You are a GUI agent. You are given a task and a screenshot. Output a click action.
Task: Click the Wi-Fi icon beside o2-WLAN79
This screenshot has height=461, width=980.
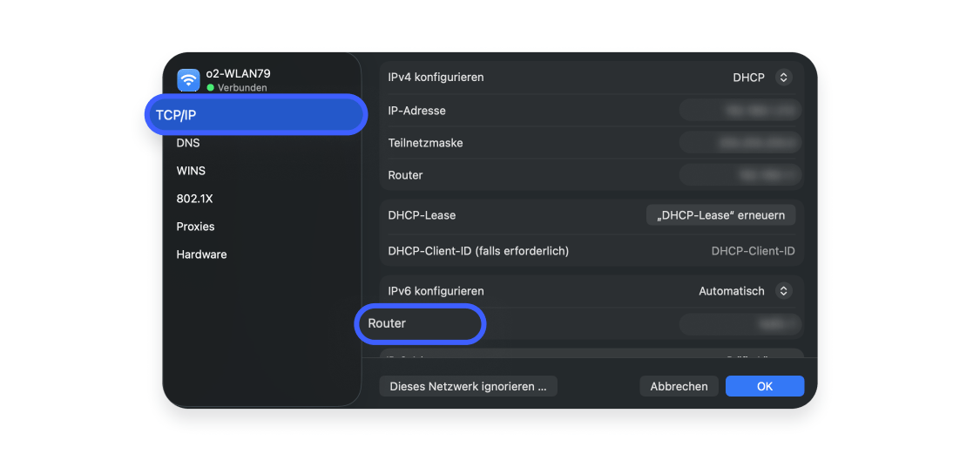(x=188, y=80)
